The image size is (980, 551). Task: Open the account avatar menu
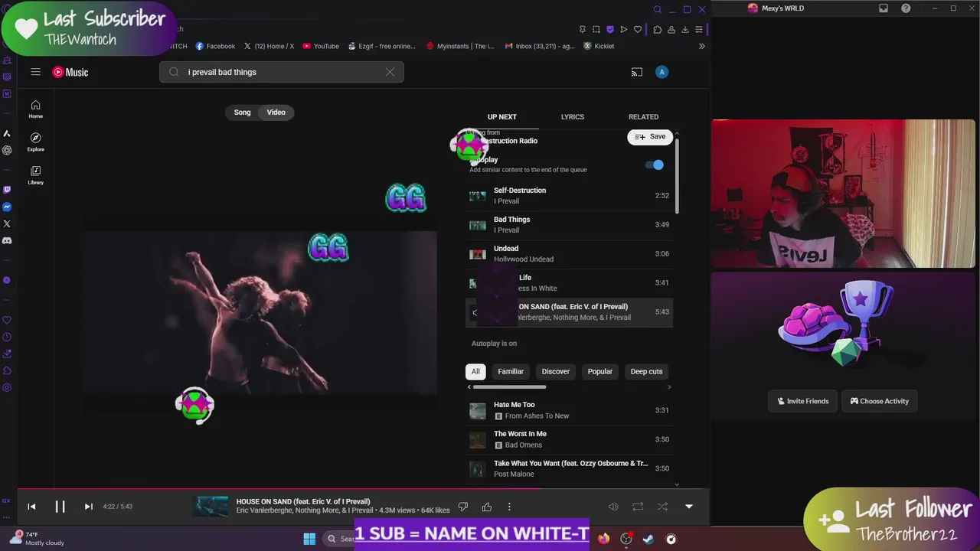click(x=661, y=72)
